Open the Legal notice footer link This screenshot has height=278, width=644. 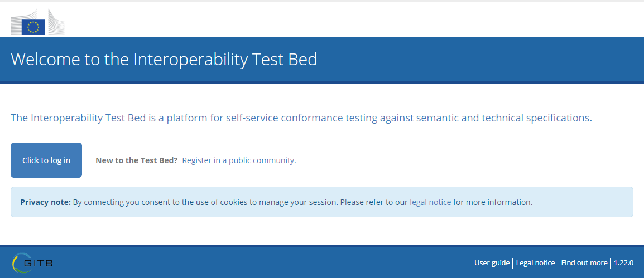[x=535, y=263]
